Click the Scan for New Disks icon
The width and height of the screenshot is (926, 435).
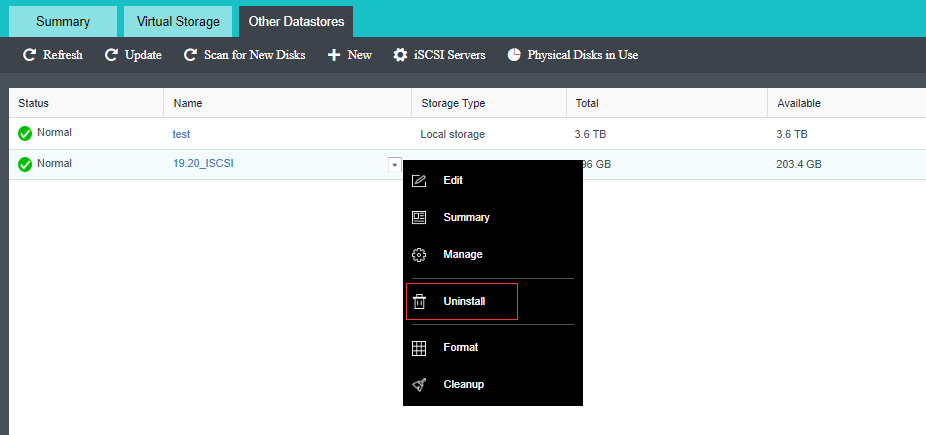pyautogui.click(x=190, y=55)
